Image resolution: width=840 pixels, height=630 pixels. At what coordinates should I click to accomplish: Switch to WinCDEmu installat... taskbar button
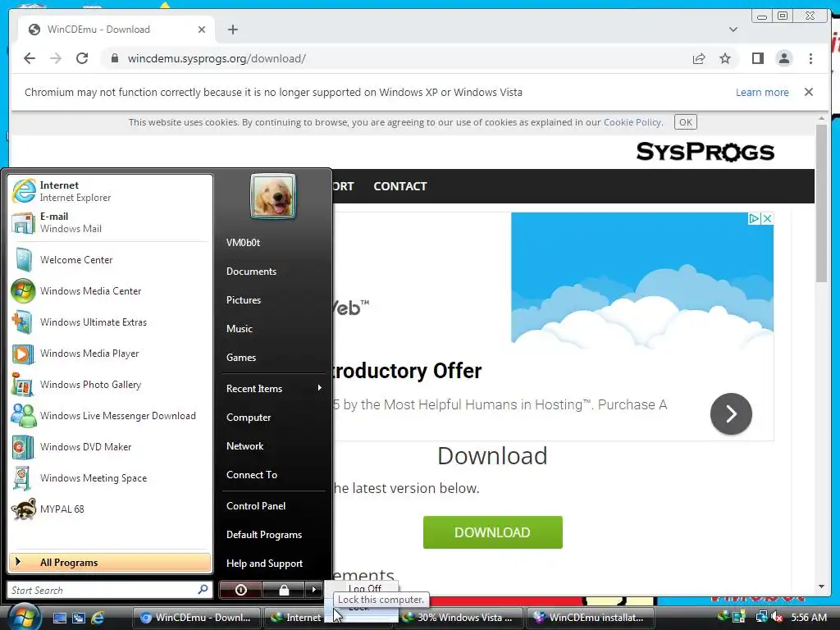pyautogui.click(x=591, y=618)
